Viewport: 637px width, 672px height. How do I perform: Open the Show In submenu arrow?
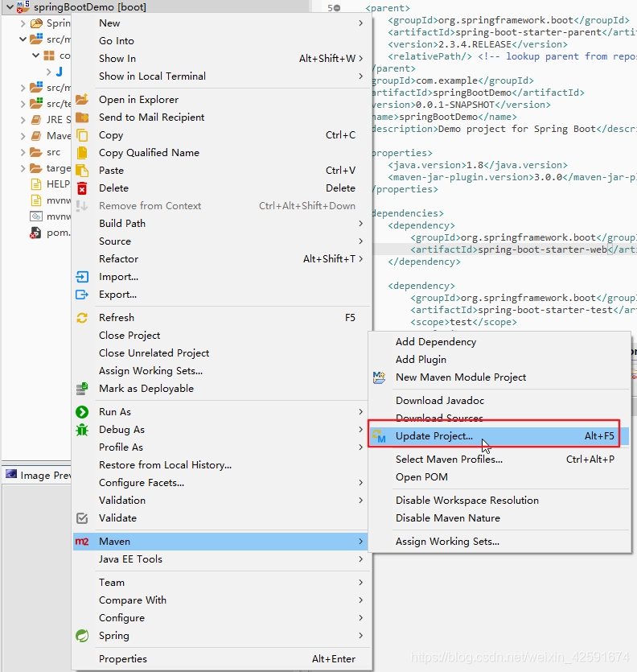pos(360,58)
